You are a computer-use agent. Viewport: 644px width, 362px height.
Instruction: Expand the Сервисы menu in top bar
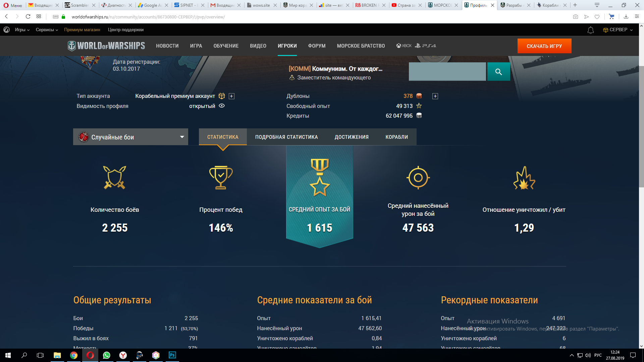click(x=47, y=30)
